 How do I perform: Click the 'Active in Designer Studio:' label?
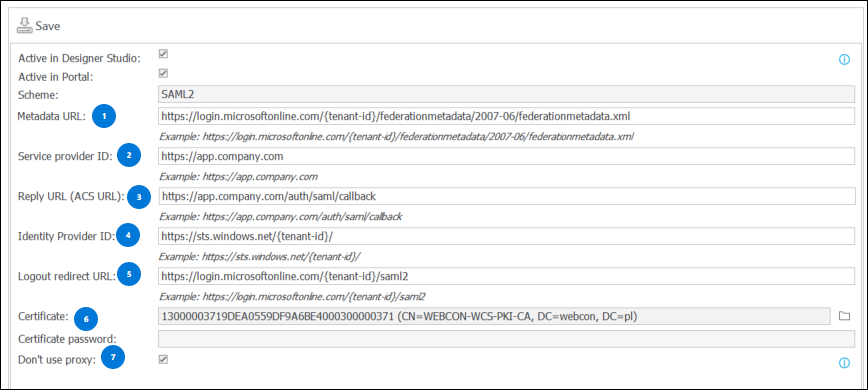[80, 58]
